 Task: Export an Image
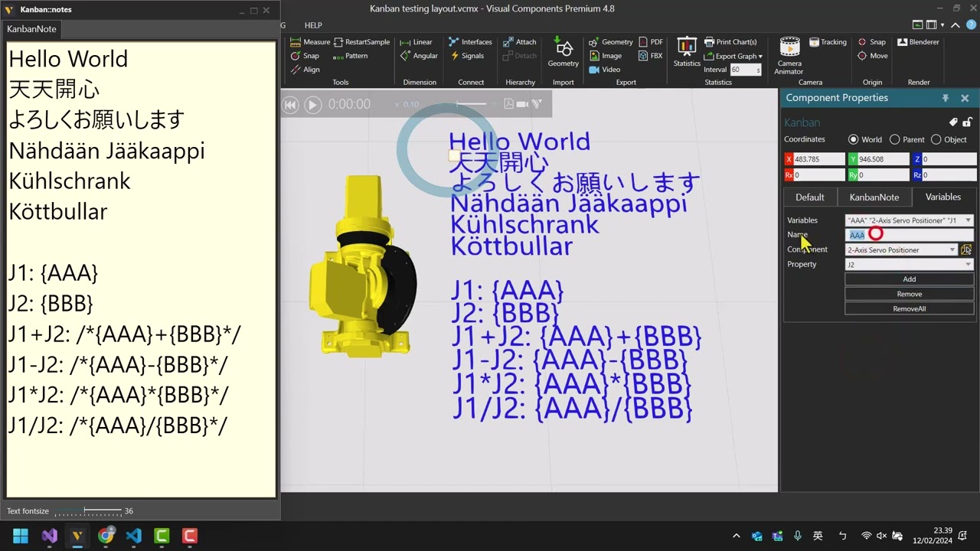[605, 56]
